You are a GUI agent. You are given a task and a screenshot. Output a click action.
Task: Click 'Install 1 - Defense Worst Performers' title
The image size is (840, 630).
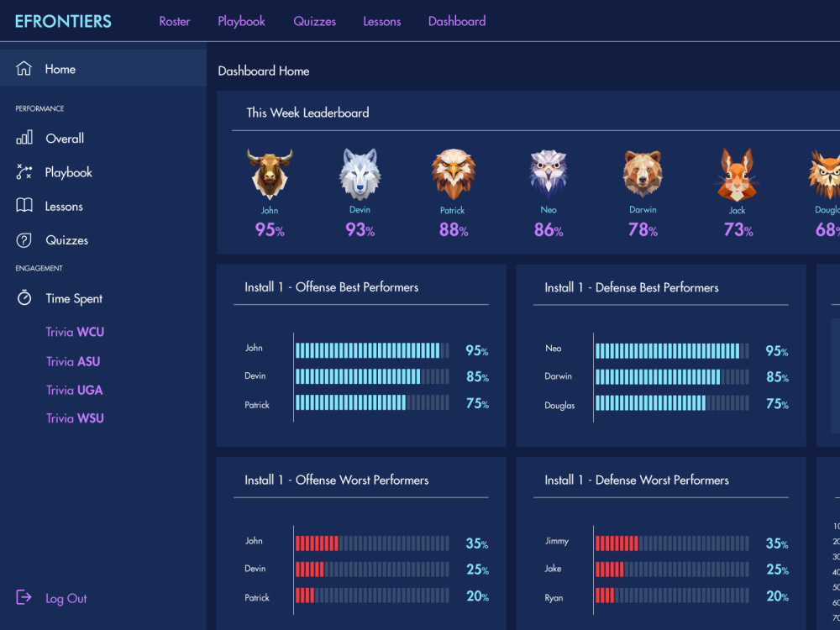pyautogui.click(x=637, y=480)
